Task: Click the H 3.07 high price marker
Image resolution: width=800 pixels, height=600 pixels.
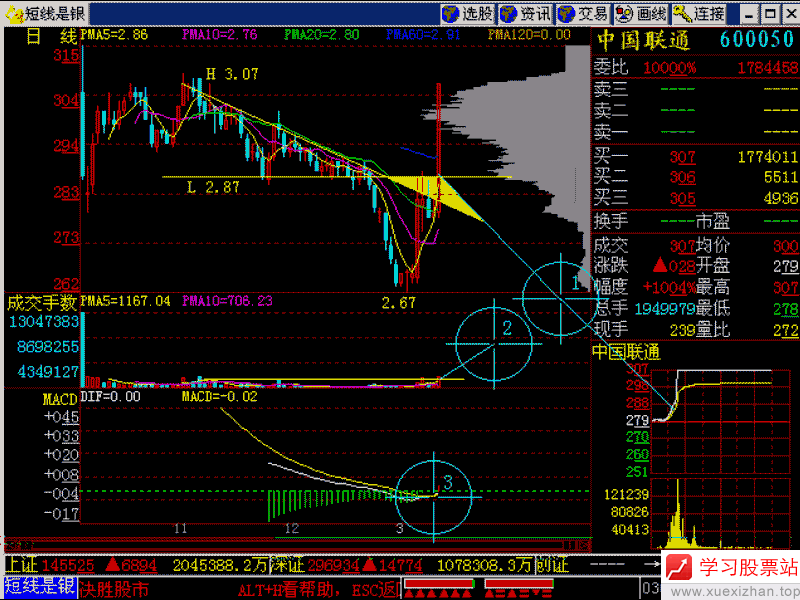Action: click(232, 74)
